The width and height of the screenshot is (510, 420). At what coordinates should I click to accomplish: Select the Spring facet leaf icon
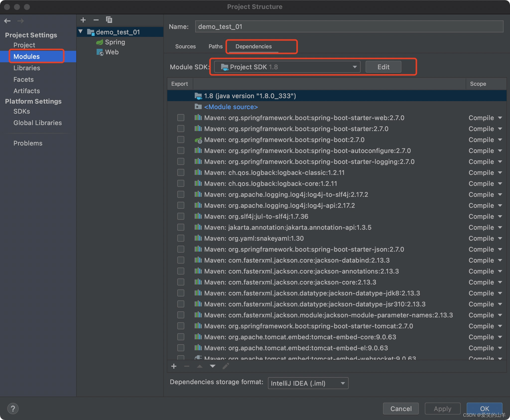pyautogui.click(x=100, y=42)
